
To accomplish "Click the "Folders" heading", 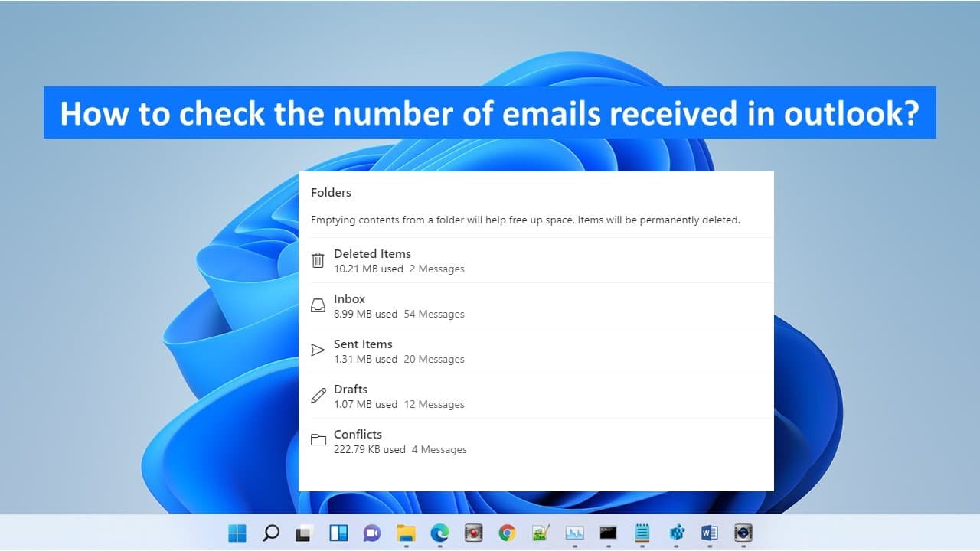I will pos(331,193).
